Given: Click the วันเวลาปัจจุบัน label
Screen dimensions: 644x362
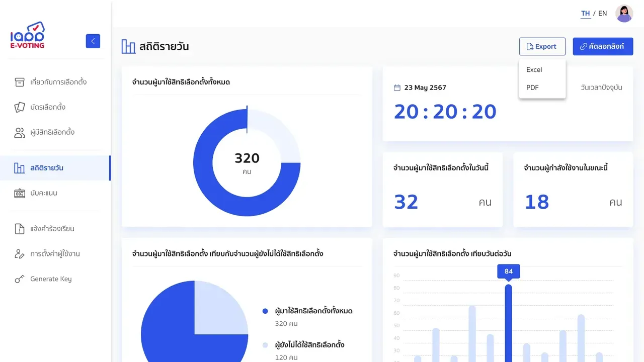Looking at the screenshot, I should [x=601, y=87].
